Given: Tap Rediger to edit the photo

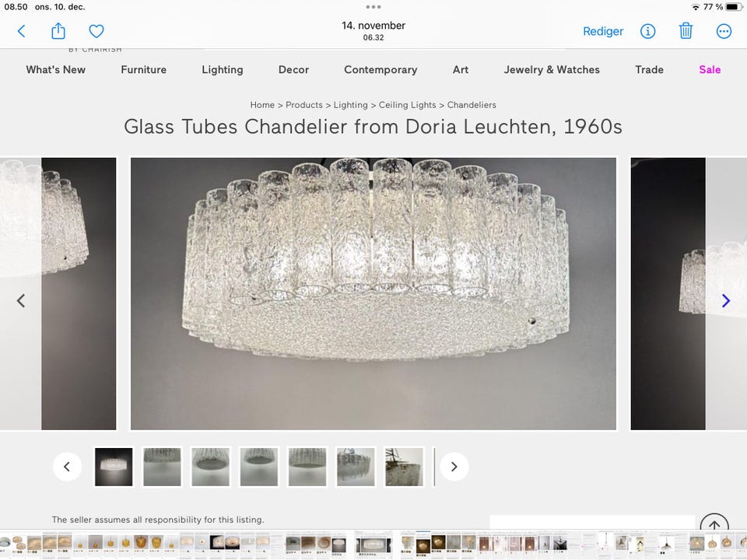Looking at the screenshot, I should pyautogui.click(x=603, y=31).
